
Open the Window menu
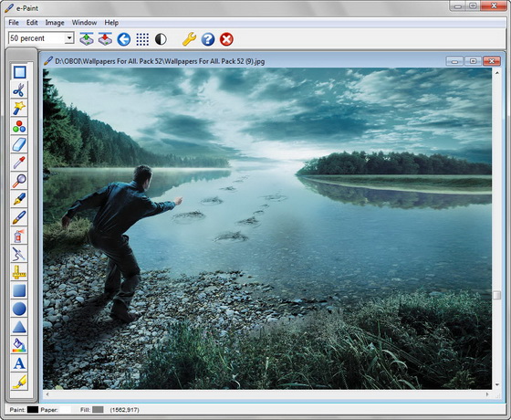(84, 23)
